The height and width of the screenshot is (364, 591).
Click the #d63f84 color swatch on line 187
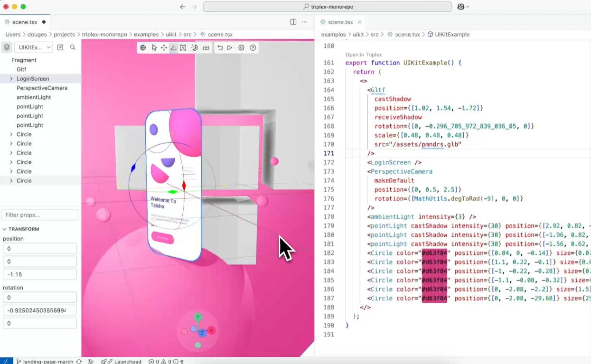[x=434, y=299]
